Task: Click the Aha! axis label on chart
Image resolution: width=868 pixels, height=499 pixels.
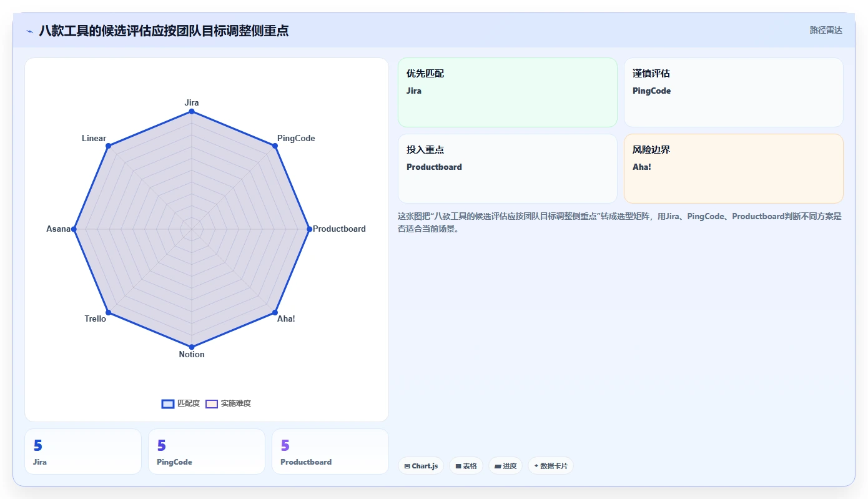Action: (x=286, y=319)
